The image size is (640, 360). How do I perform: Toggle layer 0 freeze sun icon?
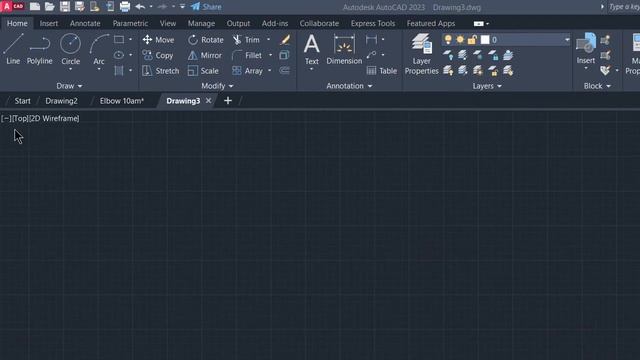(x=460, y=40)
